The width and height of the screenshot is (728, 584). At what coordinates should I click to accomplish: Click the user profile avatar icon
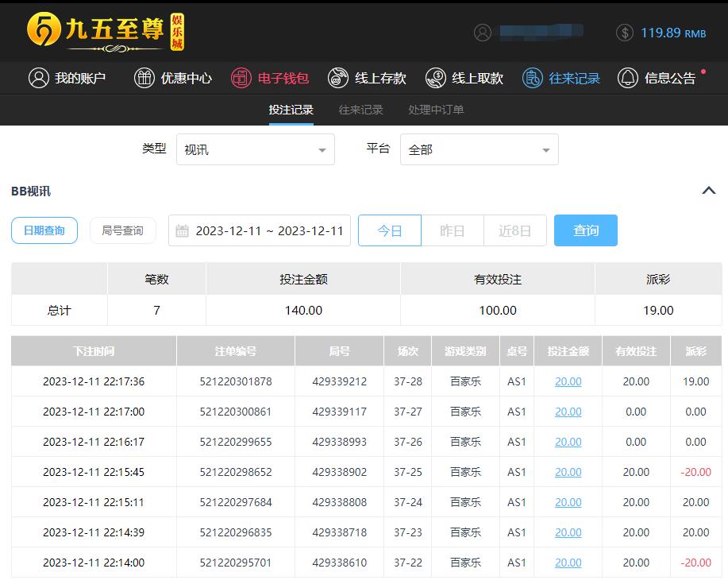click(483, 32)
